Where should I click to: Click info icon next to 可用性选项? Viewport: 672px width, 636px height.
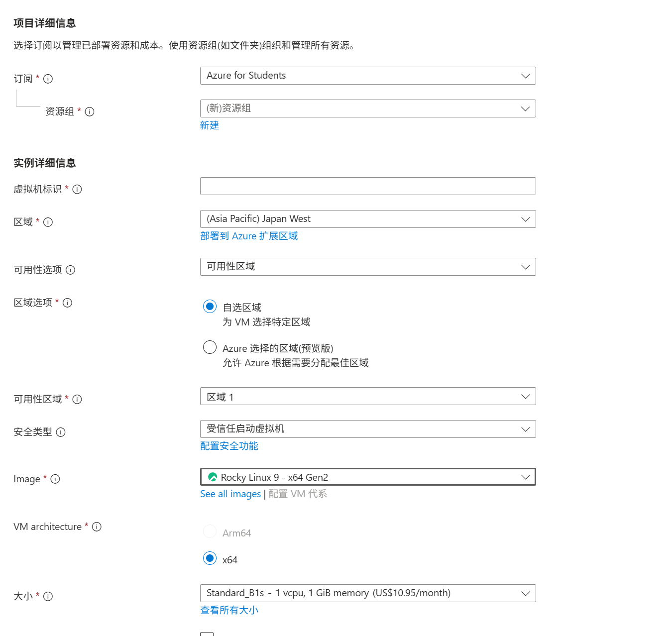71,270
